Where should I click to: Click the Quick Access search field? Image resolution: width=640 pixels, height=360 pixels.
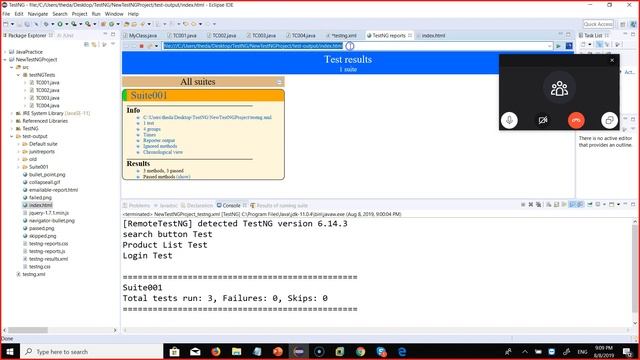click(x=598, y=24)
